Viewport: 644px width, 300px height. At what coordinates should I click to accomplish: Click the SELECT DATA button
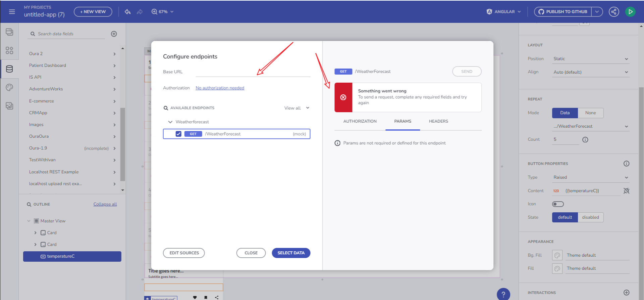click(x=291, y=253)
